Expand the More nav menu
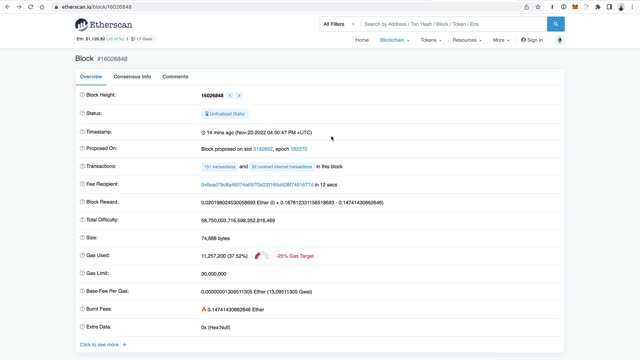This screenshot has width=640, height=360. pyautogui.click(x=501, y=40)
